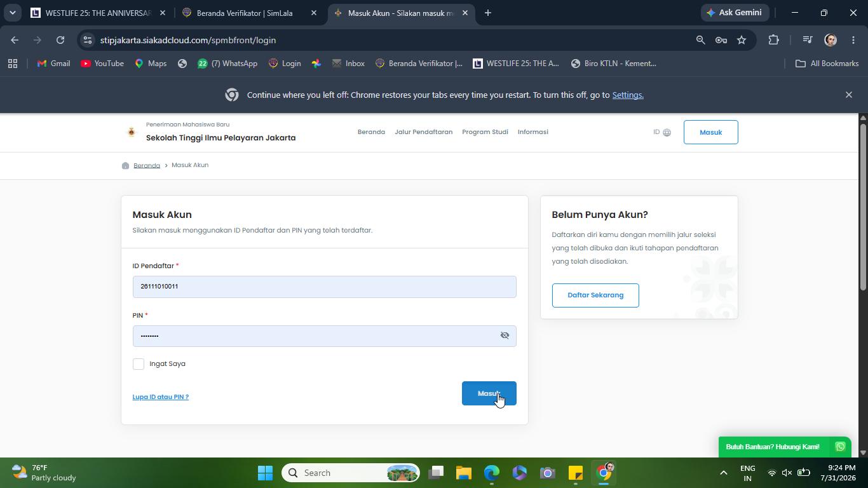Click the zoom magnifier icon in address bar

click(x=700, y=40)
